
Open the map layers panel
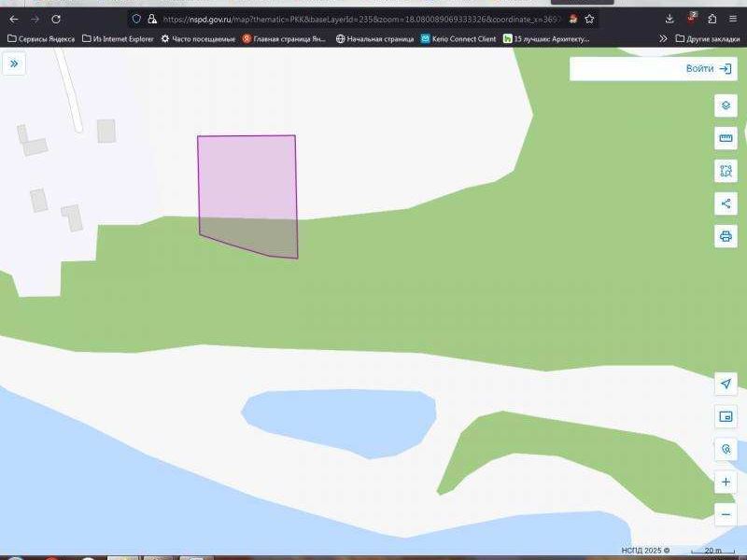[726, 105]
